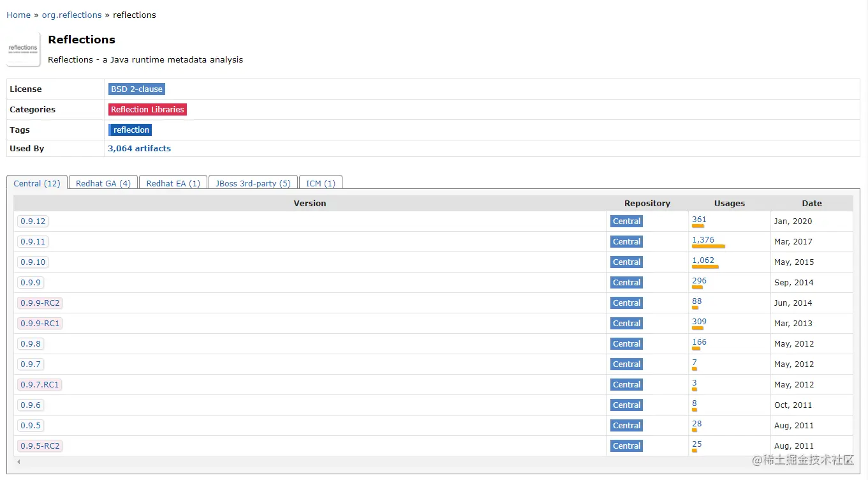Viewport: 868px width, 480px height.
Task: Open Reflection Libraries category
Action: [x=147, y=110]
